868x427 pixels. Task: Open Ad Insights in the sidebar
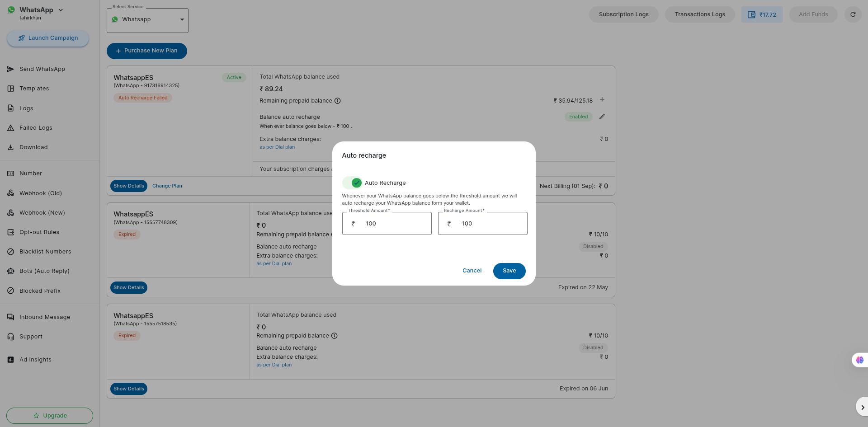pos(35,360)
